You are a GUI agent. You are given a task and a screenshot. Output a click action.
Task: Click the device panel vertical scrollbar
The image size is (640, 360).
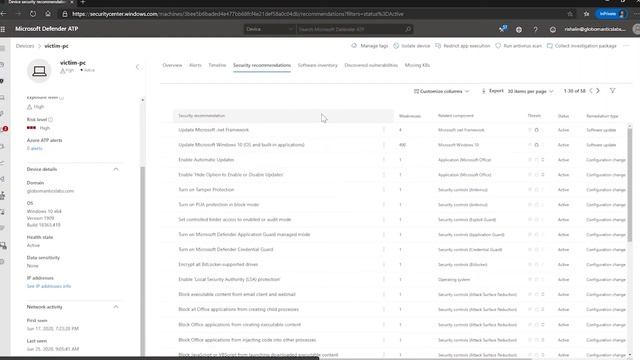[142, 261]
